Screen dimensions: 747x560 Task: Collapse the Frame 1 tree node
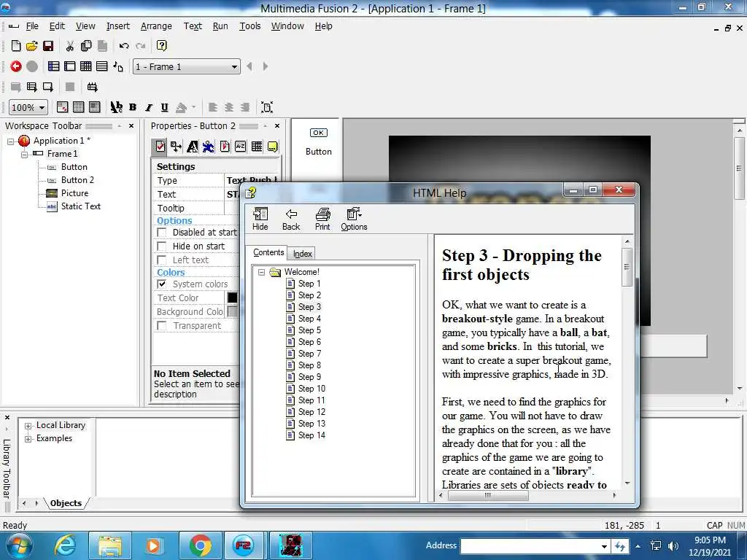pyautogui.click(x=24, y=154)
